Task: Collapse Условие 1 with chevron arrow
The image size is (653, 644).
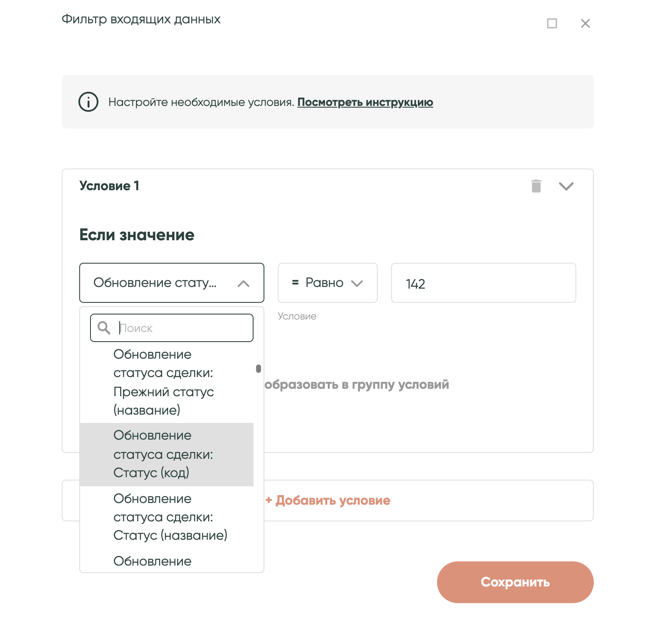Action: [566, 186]
